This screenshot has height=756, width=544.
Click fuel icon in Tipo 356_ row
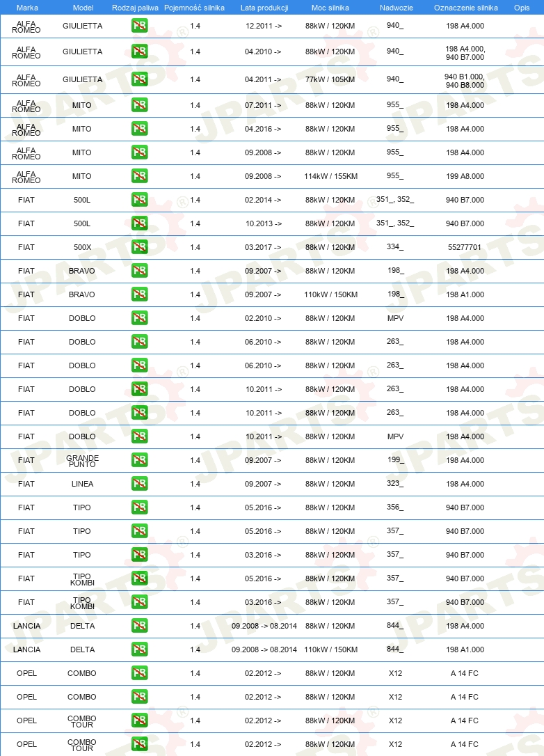coord(139,507)
